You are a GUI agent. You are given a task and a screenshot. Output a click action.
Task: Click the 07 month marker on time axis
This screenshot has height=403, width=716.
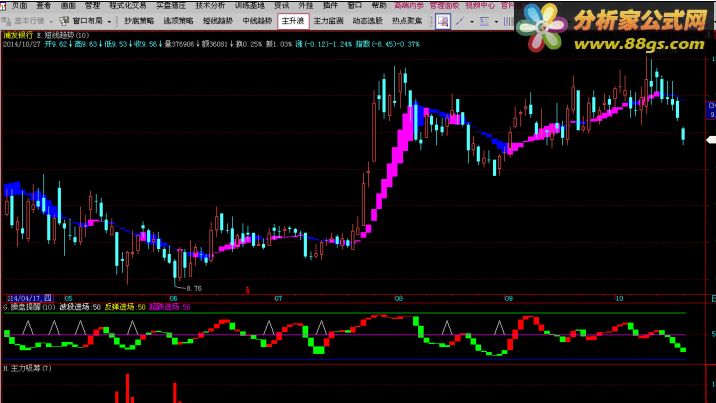pyautogui.click(x=278, y=298)
